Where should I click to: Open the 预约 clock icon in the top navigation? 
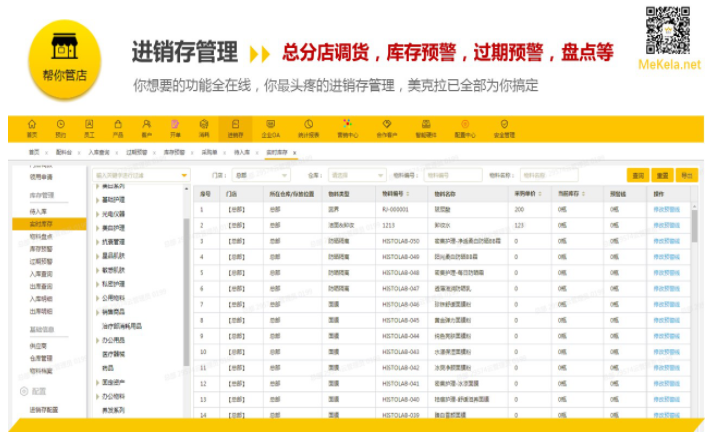[x=60, y=124]
